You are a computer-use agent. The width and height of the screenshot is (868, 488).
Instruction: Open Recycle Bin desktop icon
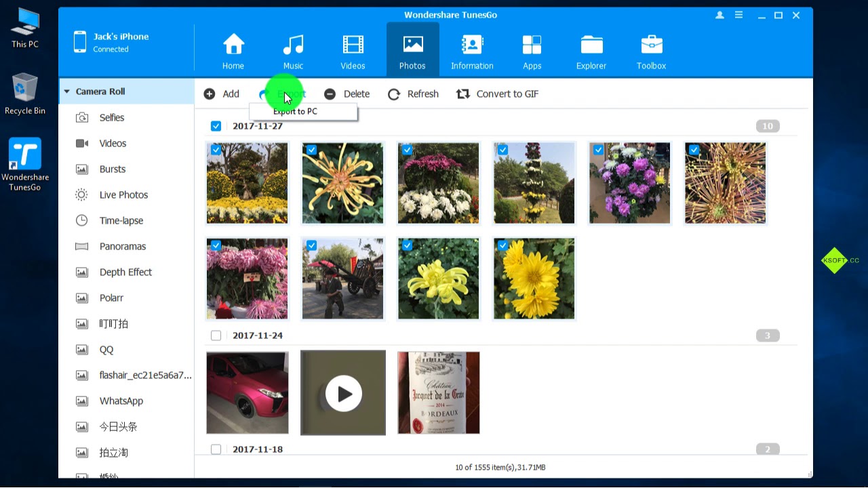coord(25,94)
